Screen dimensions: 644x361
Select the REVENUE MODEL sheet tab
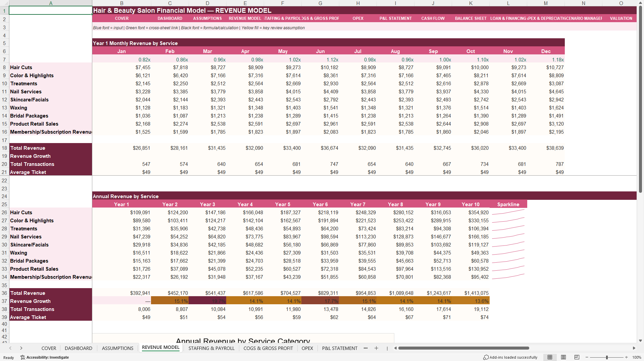(160, 348)
